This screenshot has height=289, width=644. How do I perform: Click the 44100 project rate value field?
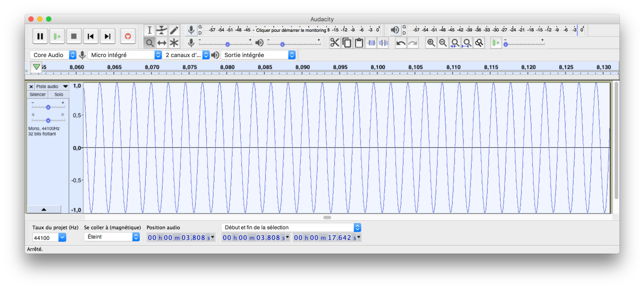click(x=45, y=238)
